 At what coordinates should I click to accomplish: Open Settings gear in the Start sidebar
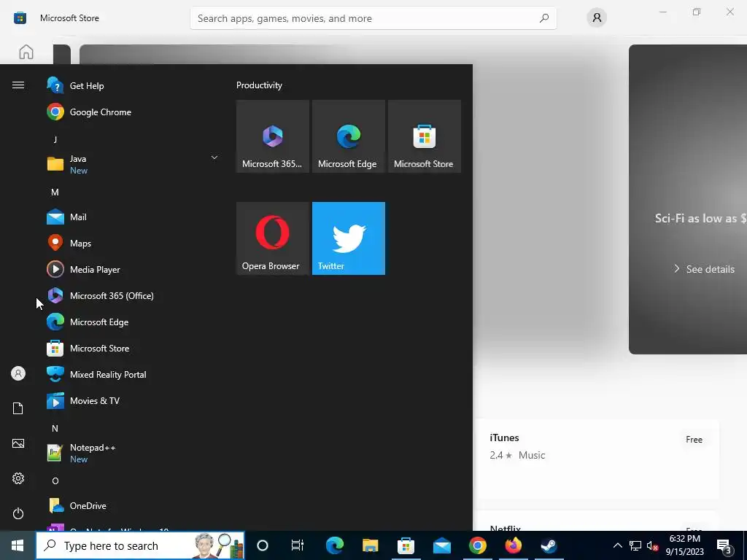click(18, 478)
